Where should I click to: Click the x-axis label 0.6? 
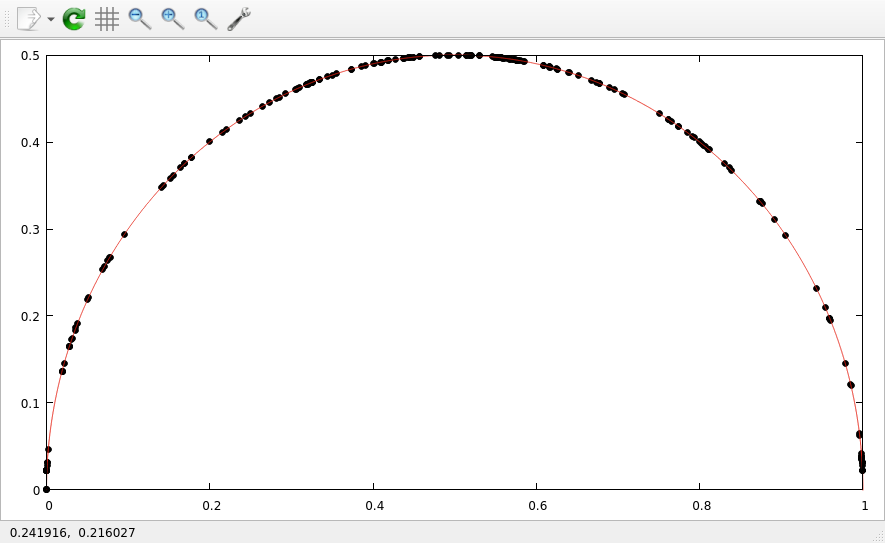click(x=538, y=506)
